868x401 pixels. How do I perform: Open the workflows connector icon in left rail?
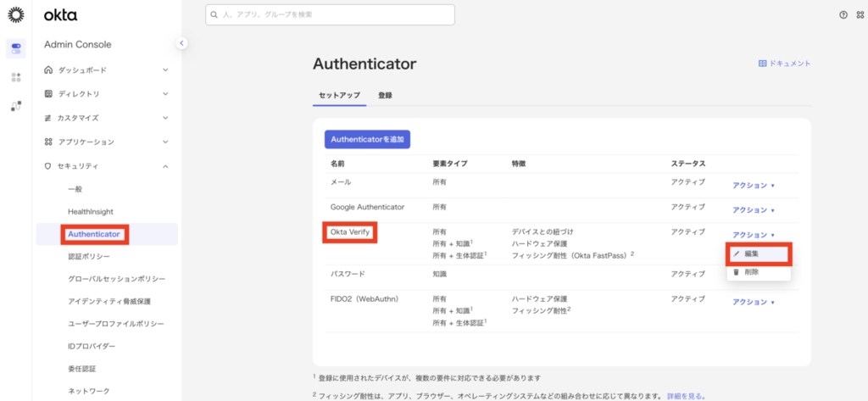pyautogui.click(x=15, y=106)
